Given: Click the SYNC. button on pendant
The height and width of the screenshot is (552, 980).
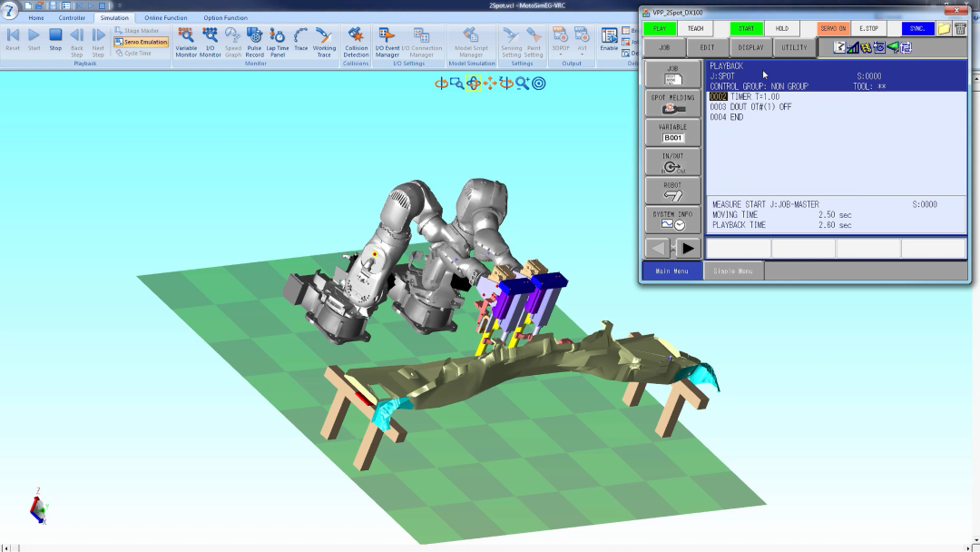Looking at the screenshot, I should tap(916, 29).
